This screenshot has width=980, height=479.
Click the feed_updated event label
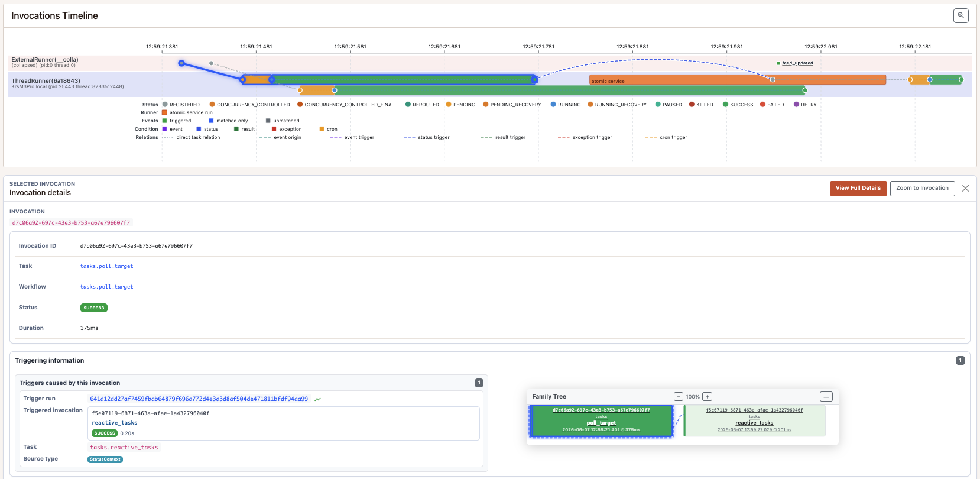(797, 63)
